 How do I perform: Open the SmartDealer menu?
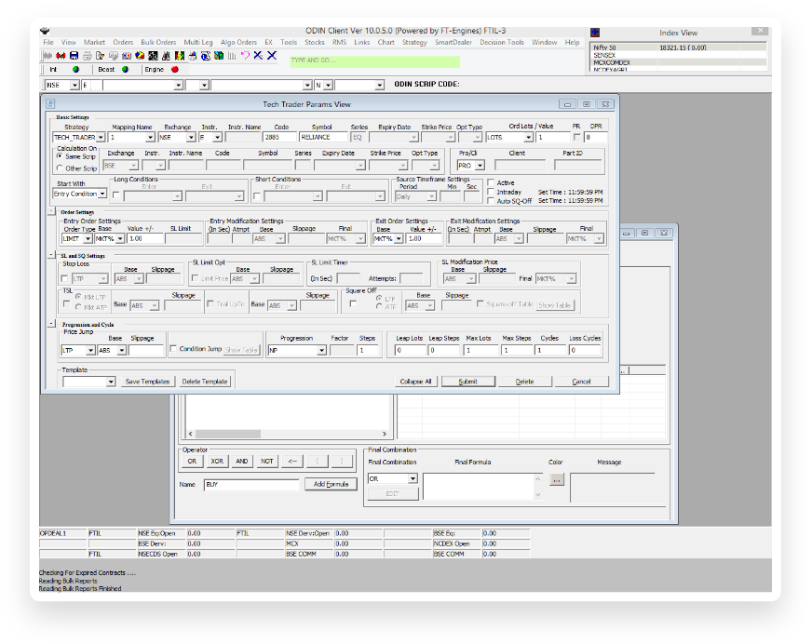pos(453,43)
